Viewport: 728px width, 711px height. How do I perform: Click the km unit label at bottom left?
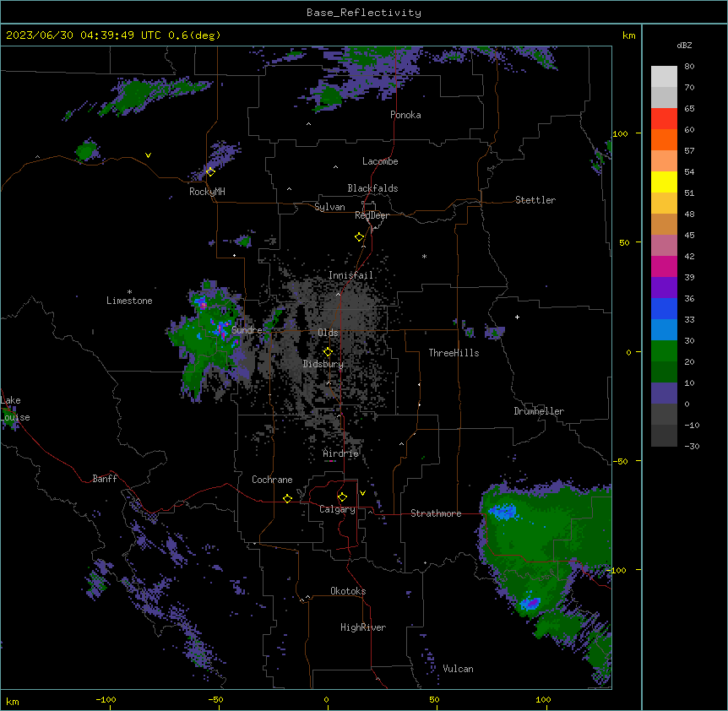click(13, 702)
